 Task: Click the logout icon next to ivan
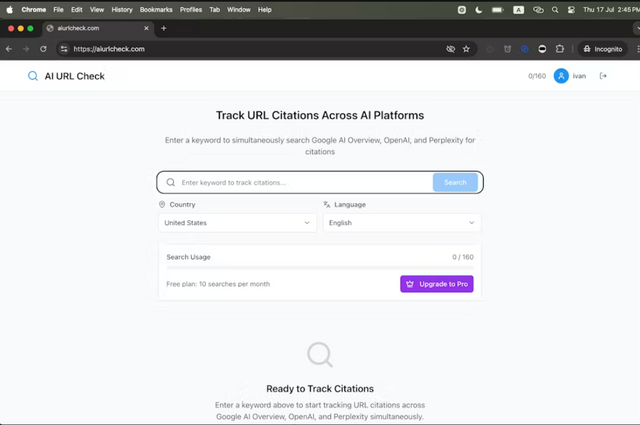tap(603, 76)
